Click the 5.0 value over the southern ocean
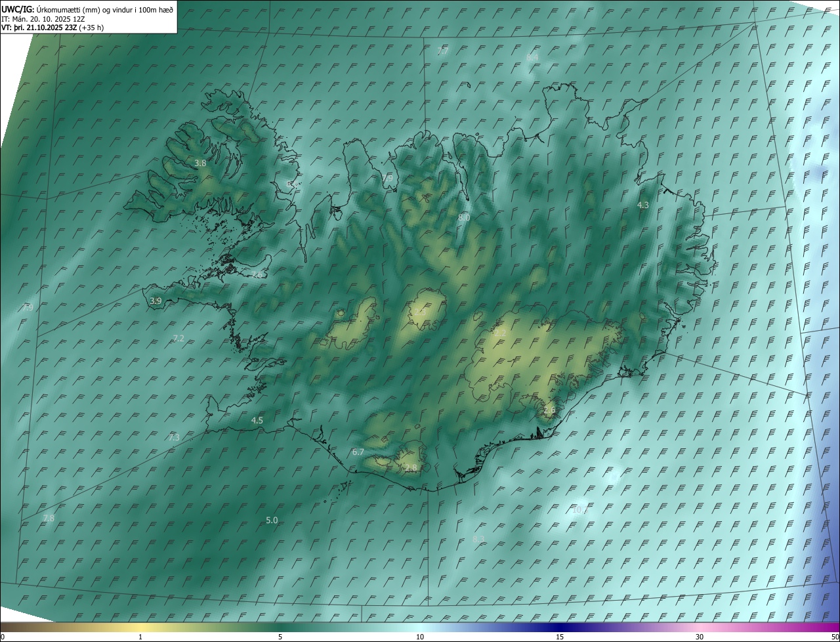Viewport: 840px width, 642px height. tap(272, 520)
